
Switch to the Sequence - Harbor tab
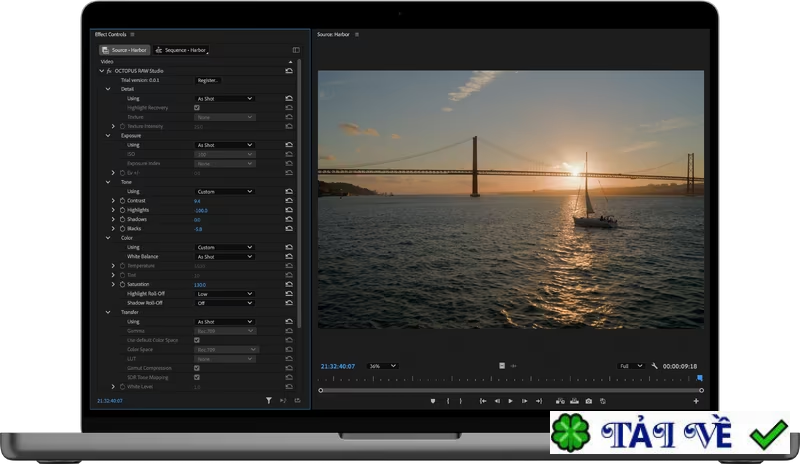pos(181,50)
